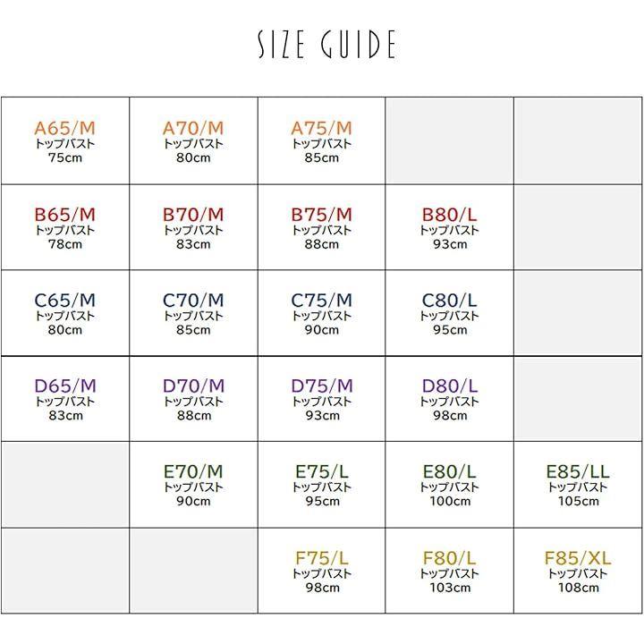Select the A70/M size cell
The height and width of the screenshot is (644, 644).
point(193,141)
